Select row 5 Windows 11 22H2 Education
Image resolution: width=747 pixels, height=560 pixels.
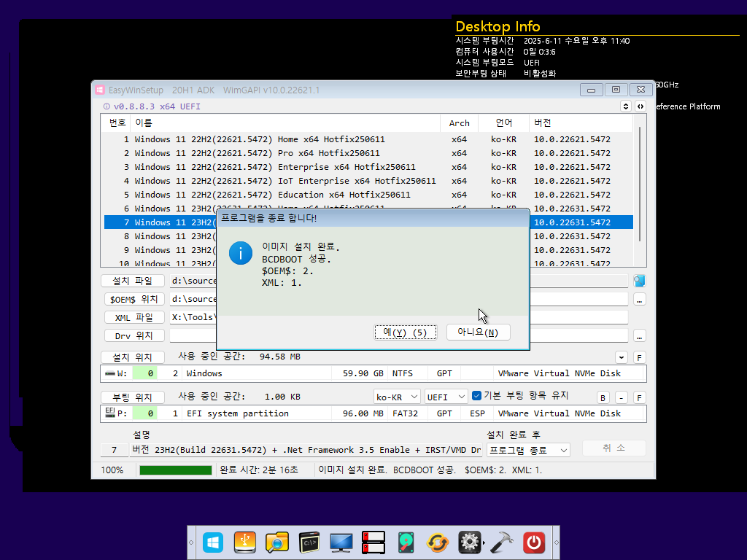point(368,195)
